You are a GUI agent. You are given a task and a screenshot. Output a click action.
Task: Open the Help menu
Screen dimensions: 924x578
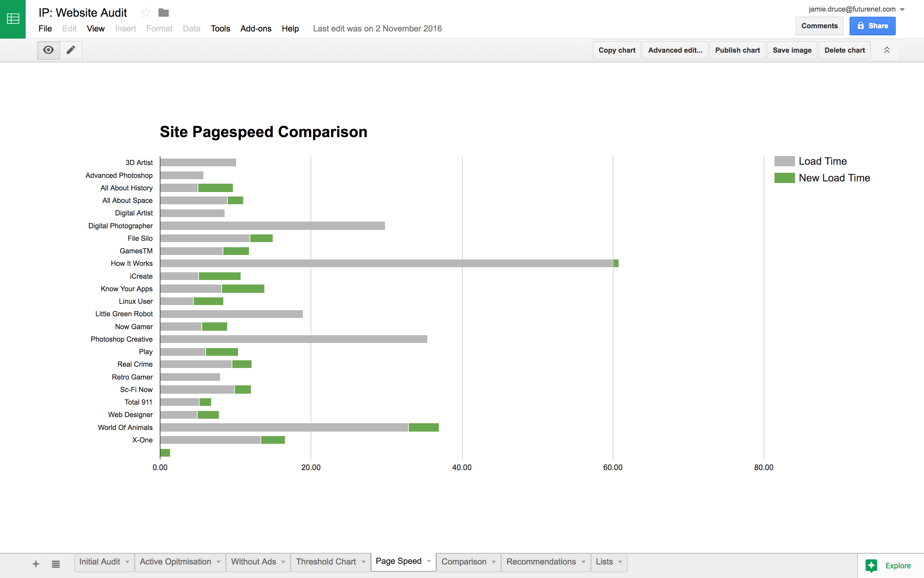pos(290,29)
